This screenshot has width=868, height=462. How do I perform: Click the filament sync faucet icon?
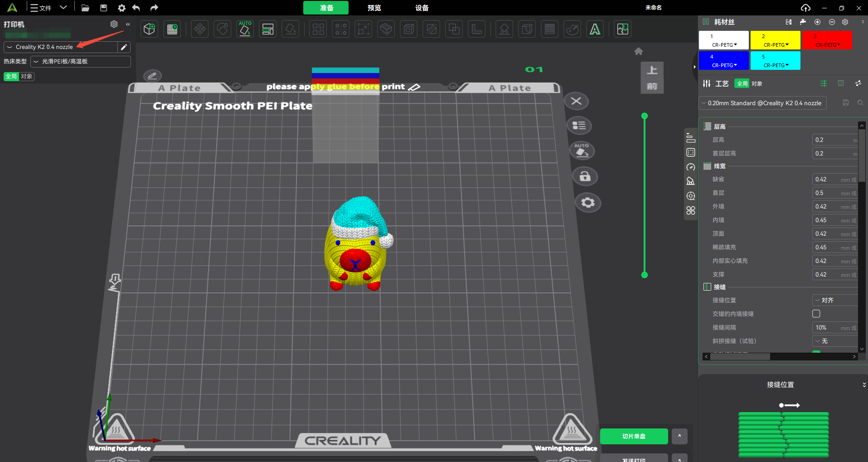pyautogui.click(x=803, y=22)
